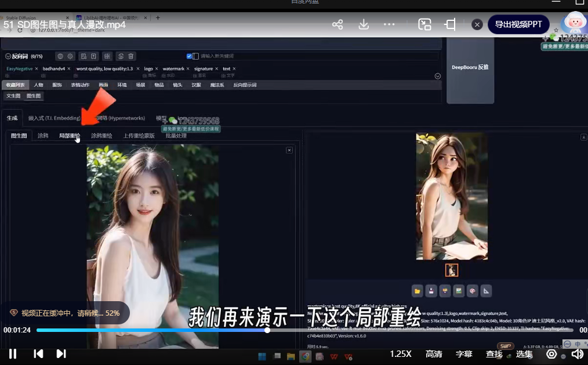Open picture-in-picture mini player icon
The height and width of the screenshot is (365, 588).
pyautogui.click(x=424, y=25)
